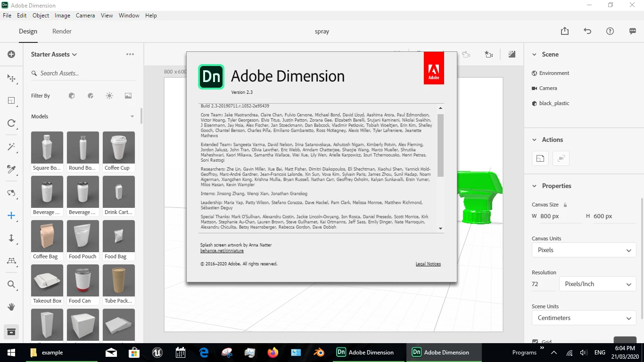Open Camera Bookmarks star icon
The height and width of the screenshot is (362, 644).
click(x=489, y=55)
